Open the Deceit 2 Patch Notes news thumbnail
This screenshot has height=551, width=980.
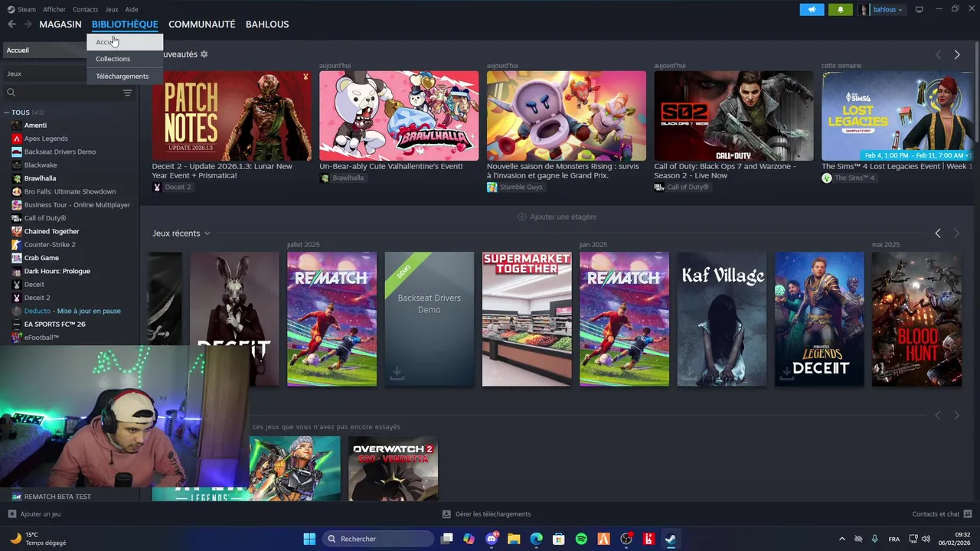tap(232, 116)
